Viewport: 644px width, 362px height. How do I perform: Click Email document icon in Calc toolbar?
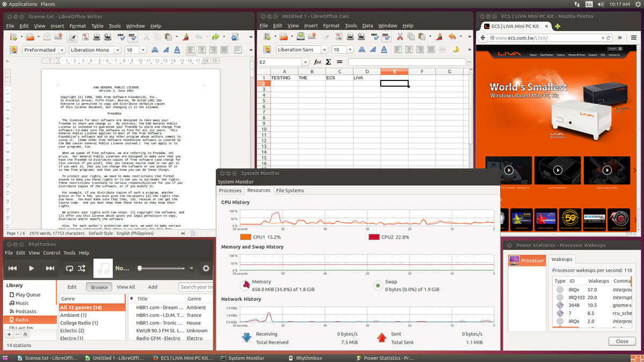pyautogui.click(x=312, y=36)
